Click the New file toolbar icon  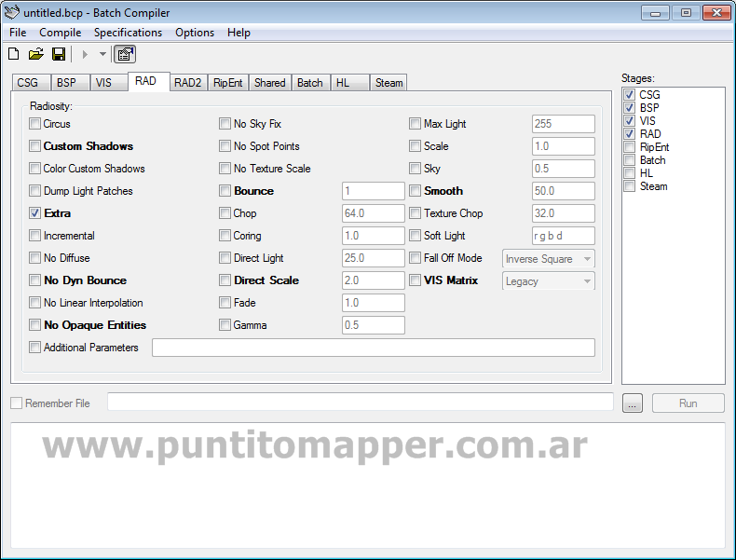14,54
